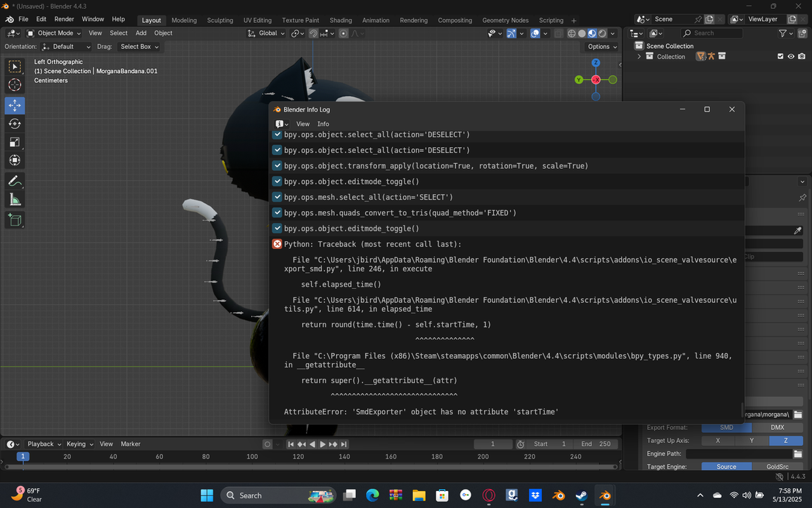Screen dimensions: 812x508
Task: Toggle viewport gizmos button
Action: (x=511, y=33)
